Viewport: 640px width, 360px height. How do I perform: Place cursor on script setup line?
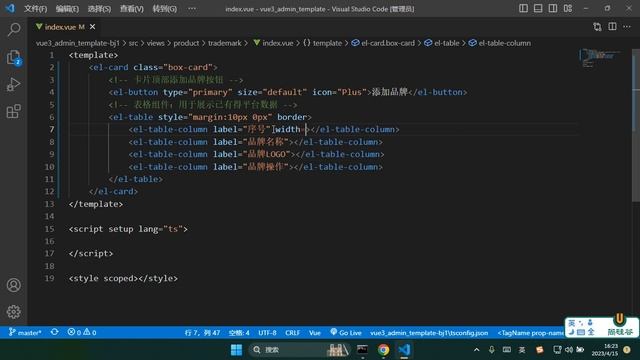click(128, 229)
